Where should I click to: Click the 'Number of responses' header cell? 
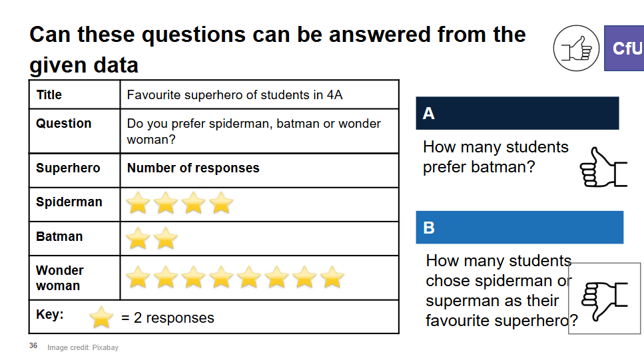[259, 171]
